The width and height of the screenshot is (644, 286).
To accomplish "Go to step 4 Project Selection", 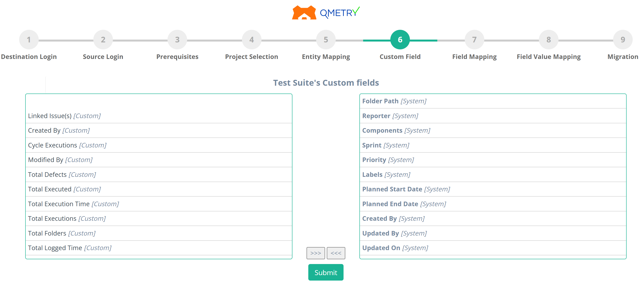I will coord(252,40).
